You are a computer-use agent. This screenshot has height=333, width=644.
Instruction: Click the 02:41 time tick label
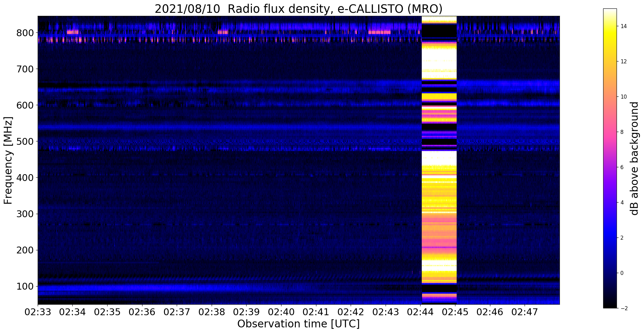tap(316, 312)
